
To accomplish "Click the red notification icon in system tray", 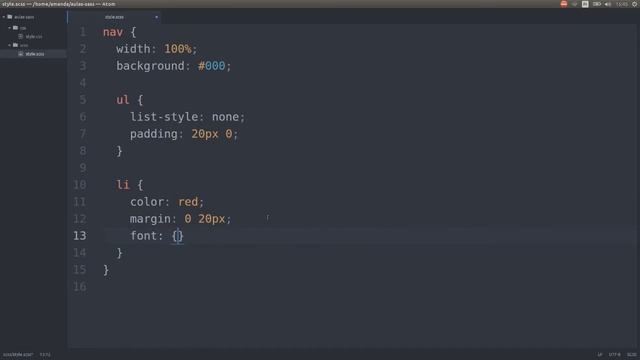I will tap(564, 4).
